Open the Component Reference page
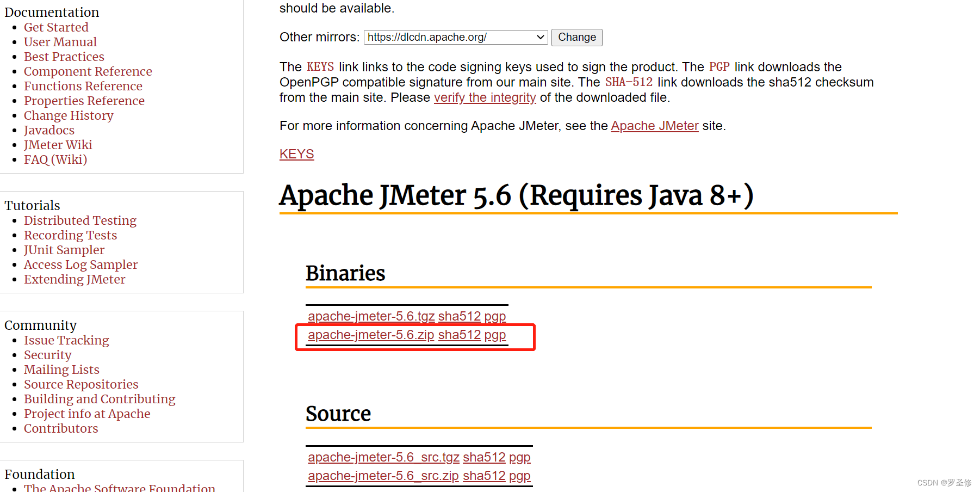Screen dimensions: 980x492 (88, 71)
